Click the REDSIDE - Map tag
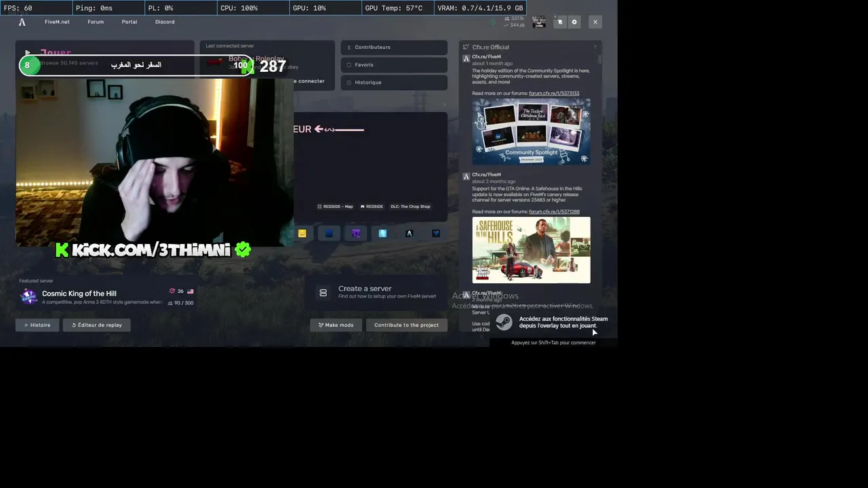 [335, 207]
